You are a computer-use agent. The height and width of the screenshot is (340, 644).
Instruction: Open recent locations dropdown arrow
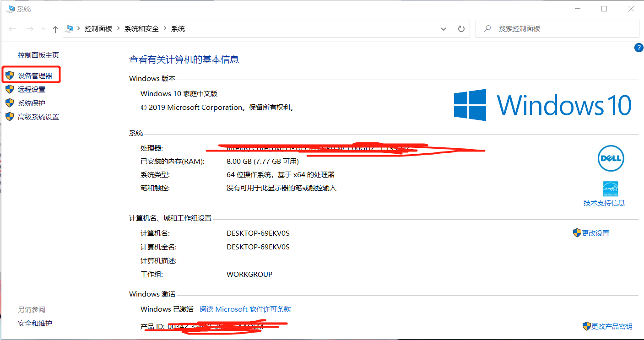coord(43,29)
